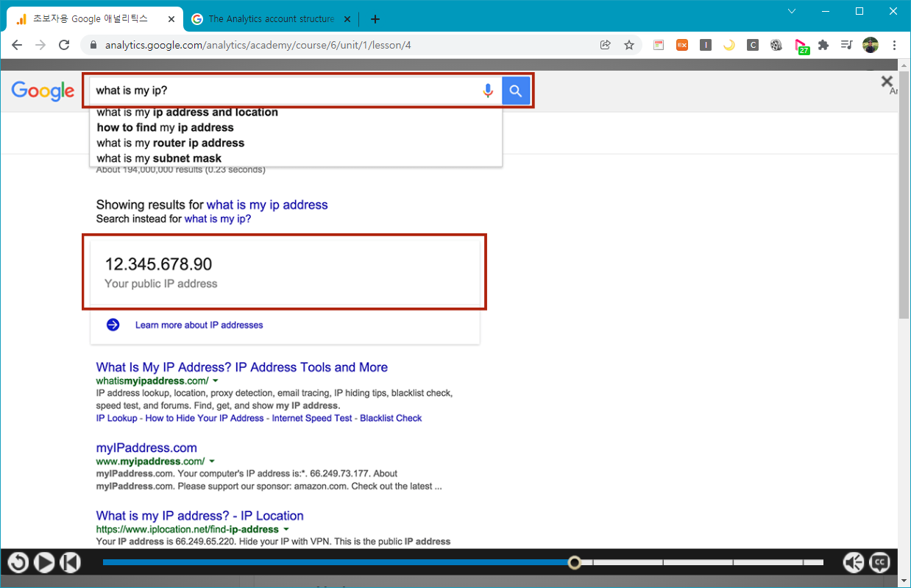Click 'Search instead for what is my ip?' link
This screenshot has width=911, height=588.
pos(218,219)
